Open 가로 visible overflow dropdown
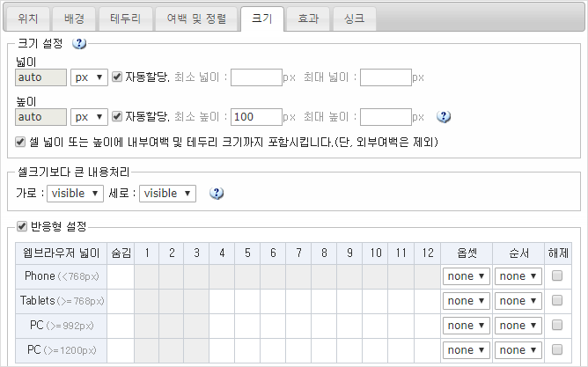This screenshot has width=588, height=367. (76, 193)
